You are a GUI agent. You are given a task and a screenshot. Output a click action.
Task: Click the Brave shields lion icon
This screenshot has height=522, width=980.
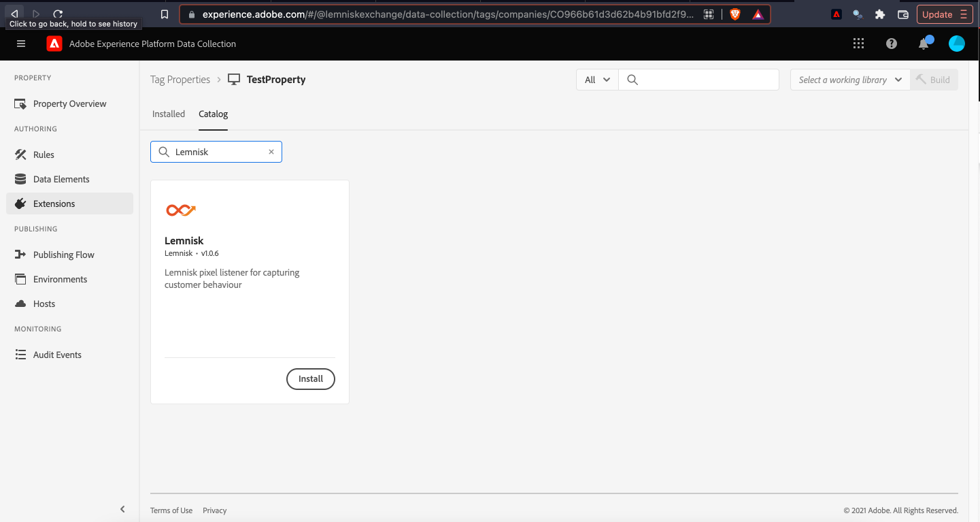pyautogui.click(x=735, y=14)
